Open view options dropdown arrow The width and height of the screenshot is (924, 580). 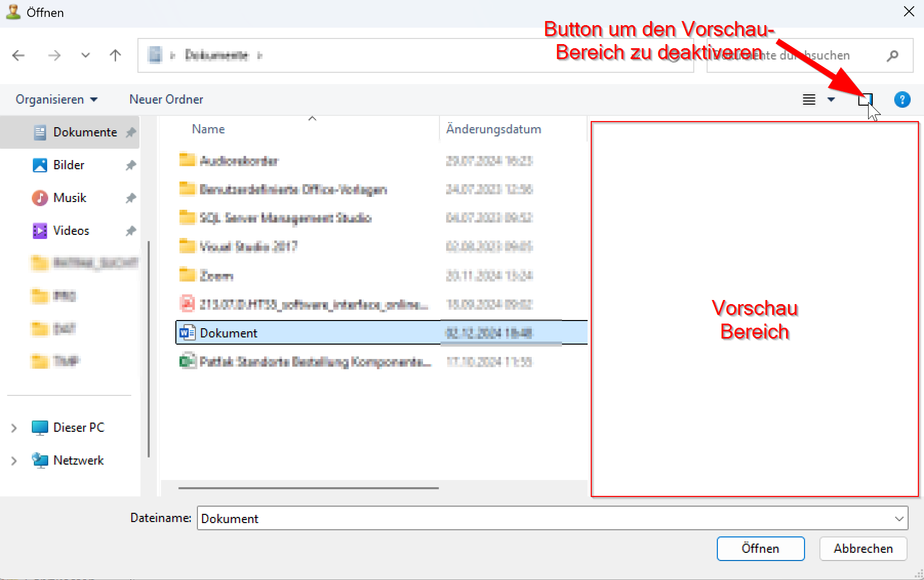click(831, 99)
